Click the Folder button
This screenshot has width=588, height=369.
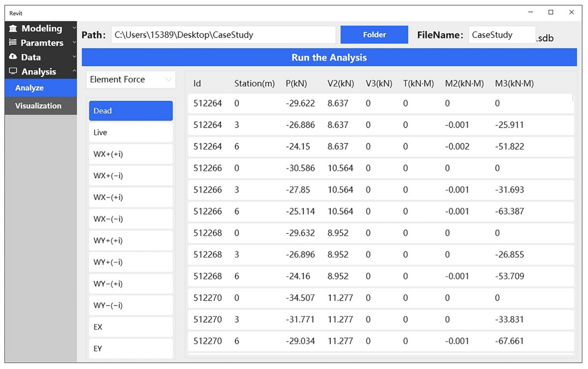pyautogui.click(x=374, y=35)
